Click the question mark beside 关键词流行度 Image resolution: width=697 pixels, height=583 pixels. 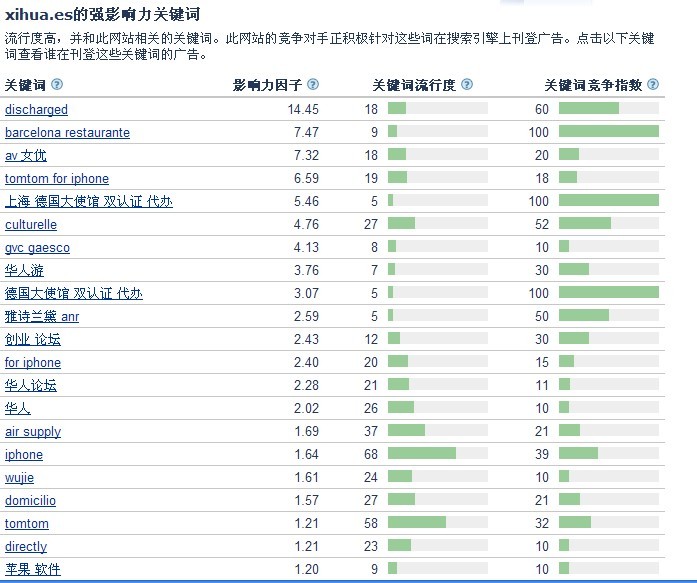coord(467,85)
